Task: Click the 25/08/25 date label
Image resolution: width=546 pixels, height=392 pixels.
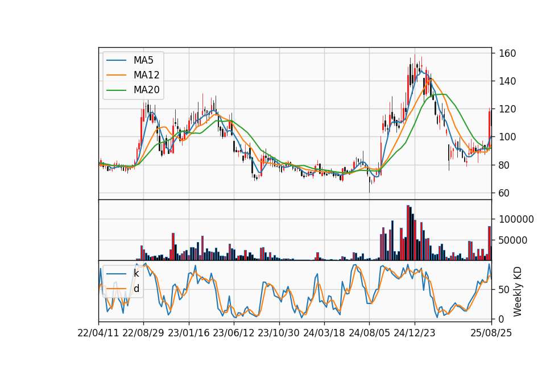Action: [491, 333]
